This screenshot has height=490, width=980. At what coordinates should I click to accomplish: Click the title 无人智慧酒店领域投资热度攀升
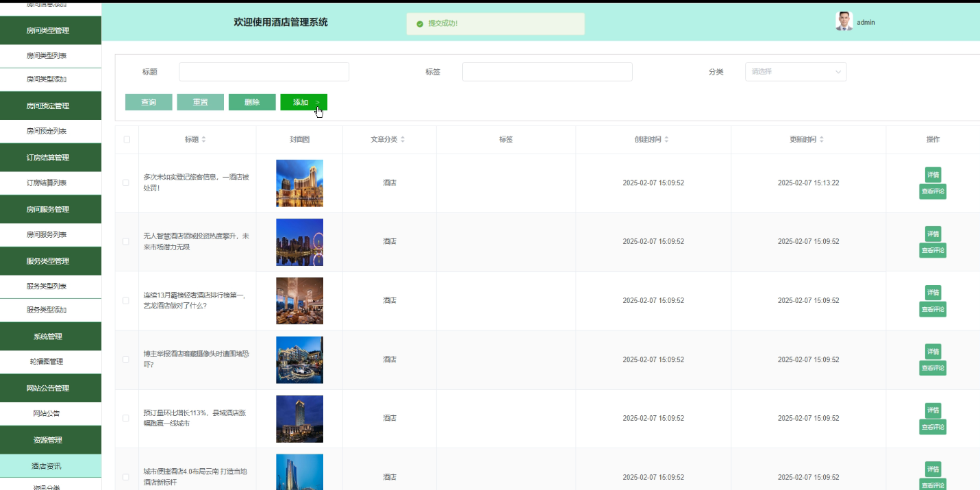197,241
